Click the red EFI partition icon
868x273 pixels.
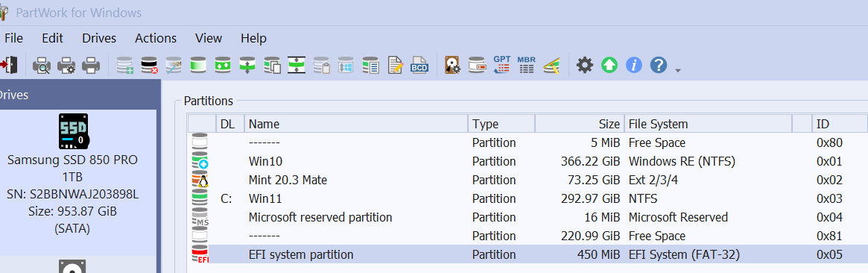[200, 254]
